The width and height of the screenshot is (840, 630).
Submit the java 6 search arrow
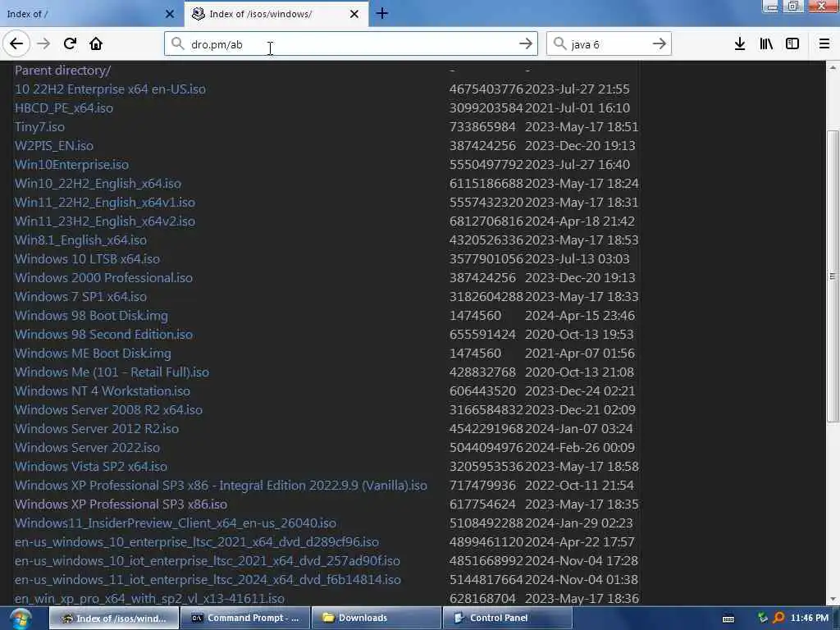[x=660, y=44]
